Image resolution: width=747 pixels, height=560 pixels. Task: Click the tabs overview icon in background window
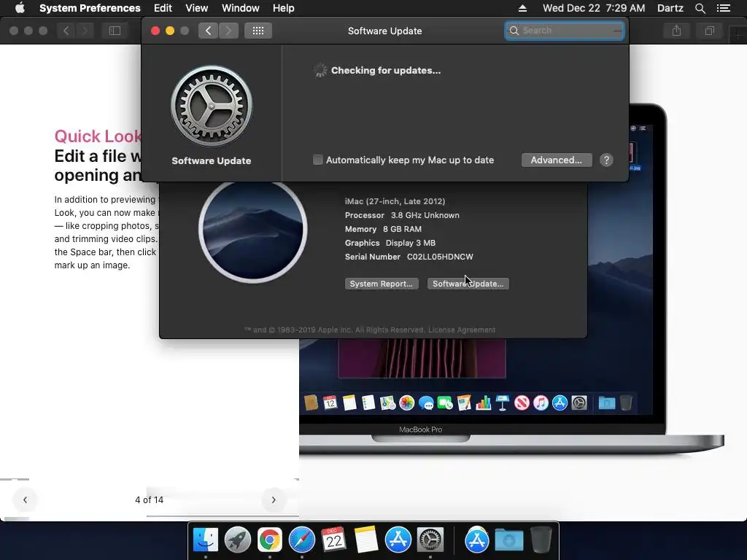[x=709, y=31]
